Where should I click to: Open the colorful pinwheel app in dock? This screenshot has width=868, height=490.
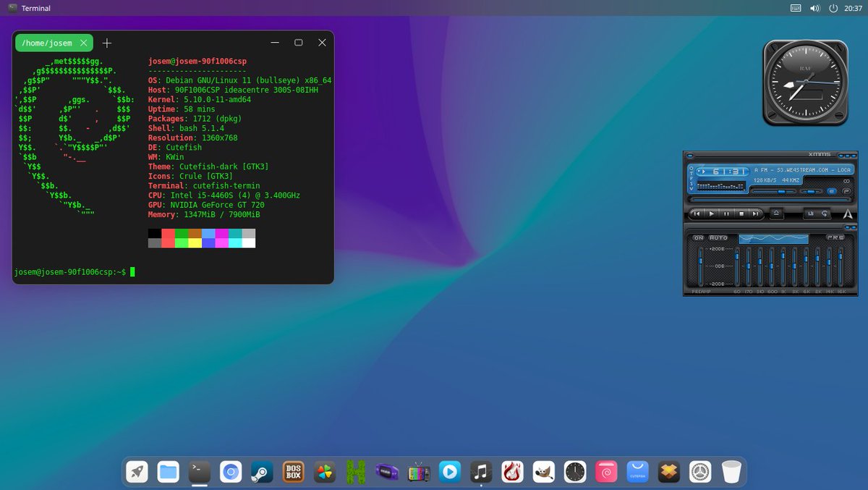[324, 472]
